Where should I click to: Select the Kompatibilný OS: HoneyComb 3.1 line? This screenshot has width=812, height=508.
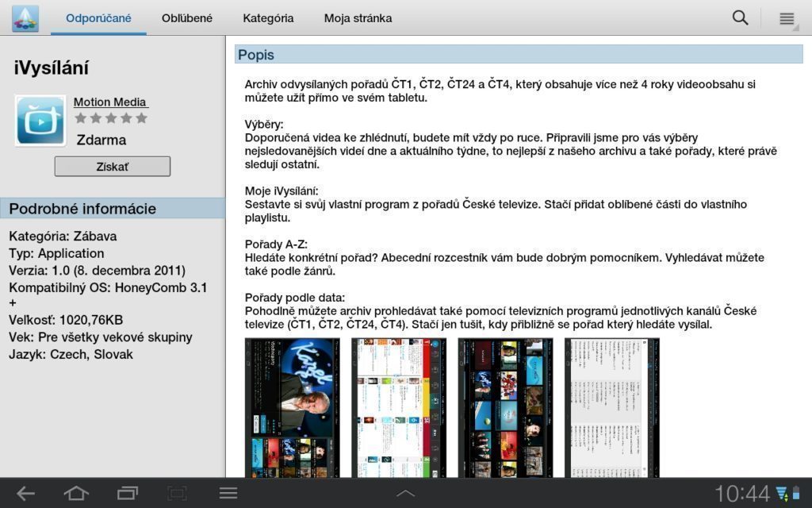tap(108, 287)
